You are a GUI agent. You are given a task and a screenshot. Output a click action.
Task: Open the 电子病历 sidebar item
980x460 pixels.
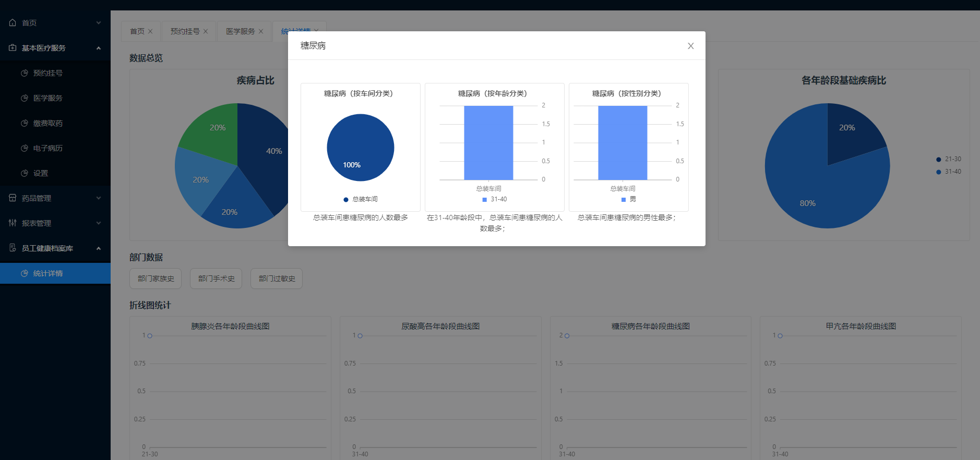tap(55, 148)
